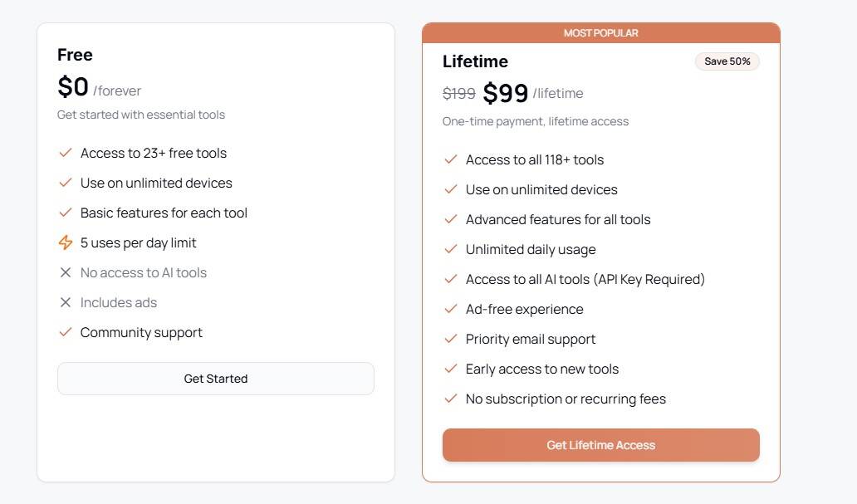Click the 'Lifetime' plan title
The width and height of the screenshot is (857, 504).
[475, 61]
